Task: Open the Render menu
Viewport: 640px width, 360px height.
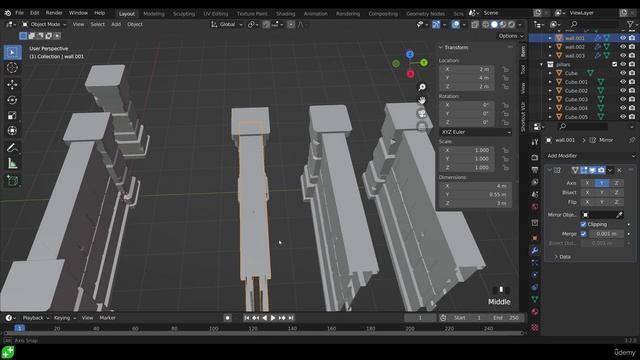Action: pos(54,13)
